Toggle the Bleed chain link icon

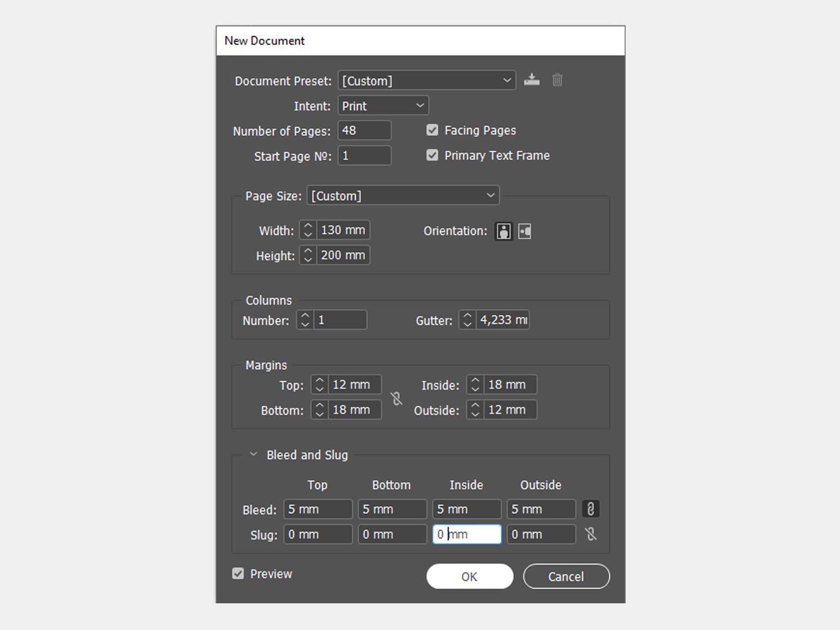click(x=590, y=509)
